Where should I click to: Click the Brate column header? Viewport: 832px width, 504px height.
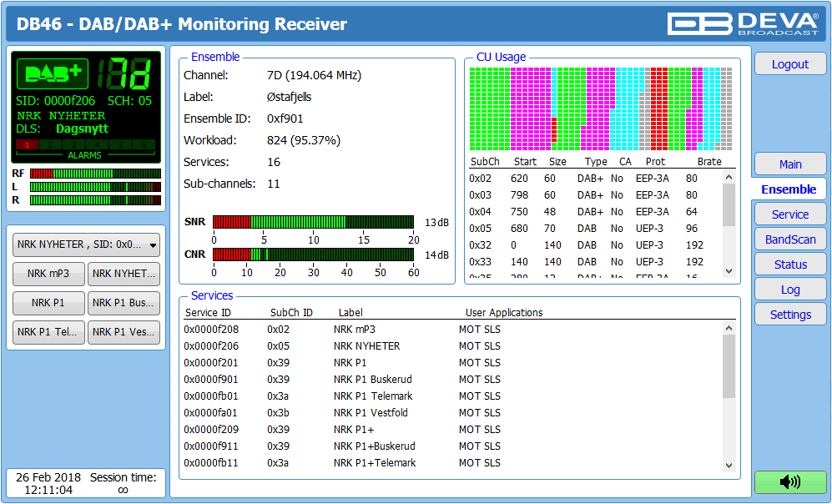coord(709,162)
